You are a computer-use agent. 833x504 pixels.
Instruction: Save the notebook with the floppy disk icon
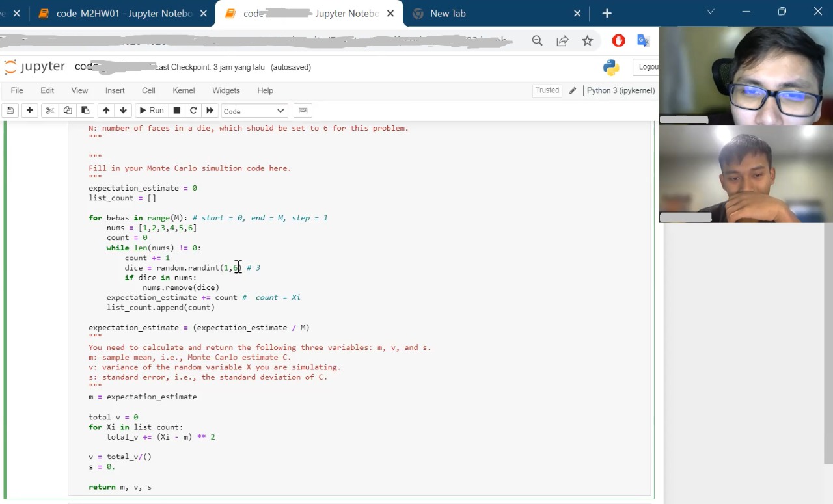[x=10, y=111]
